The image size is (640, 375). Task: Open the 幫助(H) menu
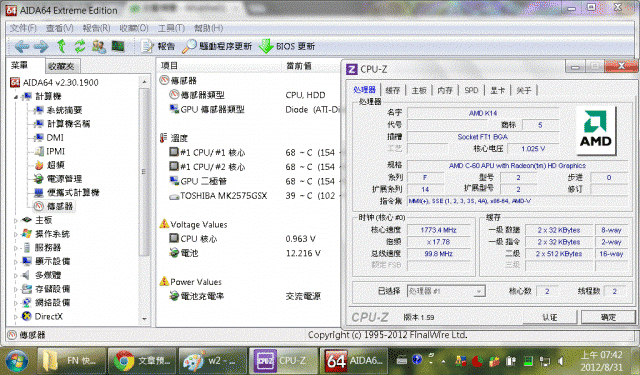[209, 28]
